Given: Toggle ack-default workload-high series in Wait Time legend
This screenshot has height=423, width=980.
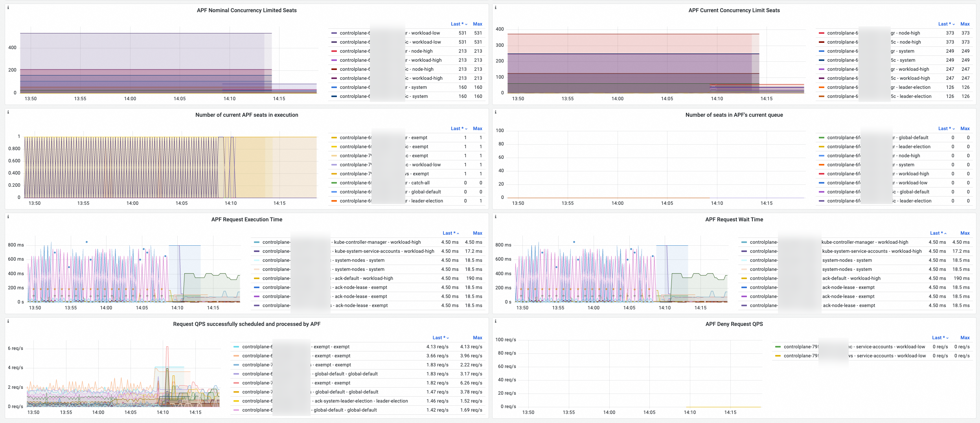Looking at the screenshot, I should click(851, 278).
